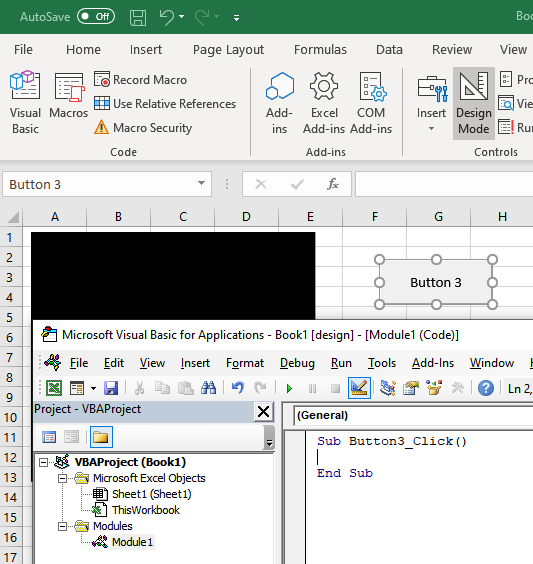Viewport: 533px width, 564px height.
Task: Open the Add-ins store button
Action: [279, 103]
